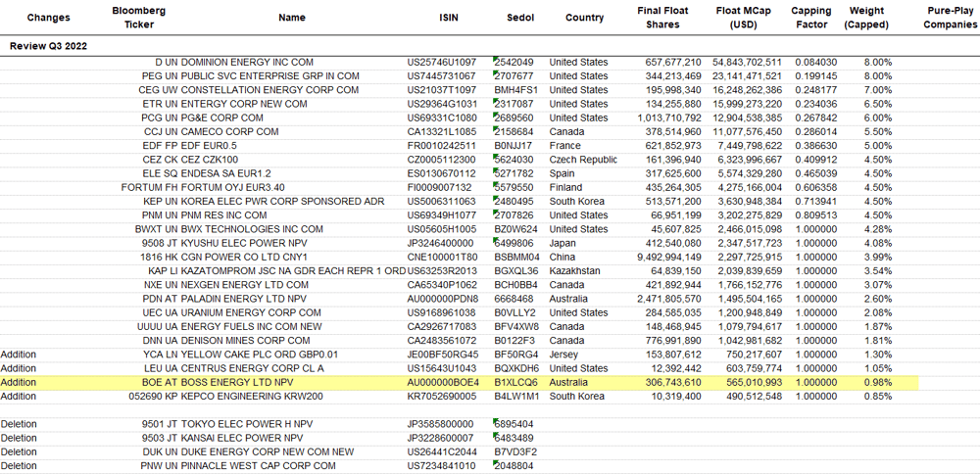Click the Float MCap (USD) header

tap(743, 18)
